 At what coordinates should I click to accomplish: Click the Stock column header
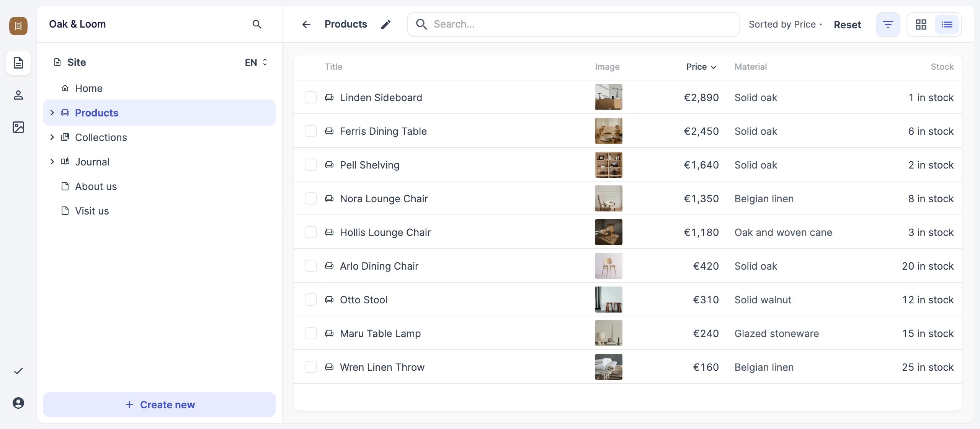[x=942, y=67]
